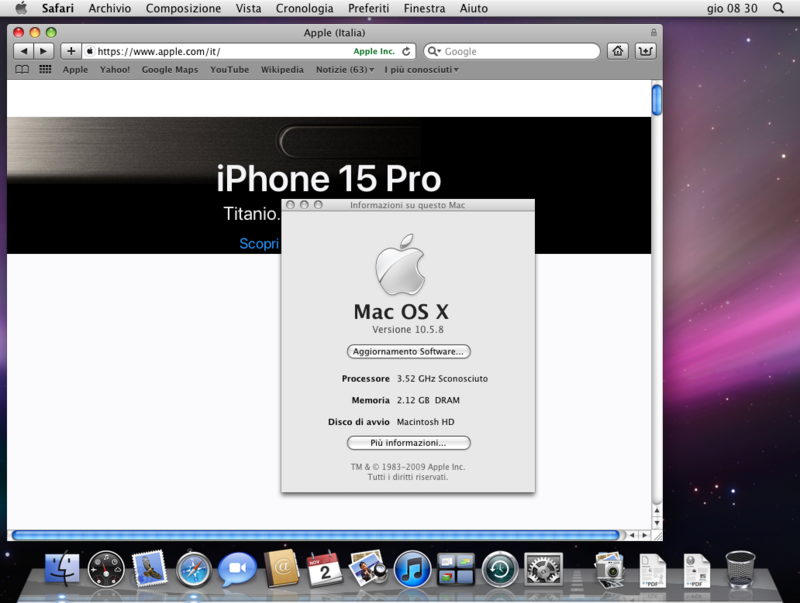The height and width of the screenshot is (603, 800).
Task: Open iTunes from the Dock
Action: click(412, 569)
